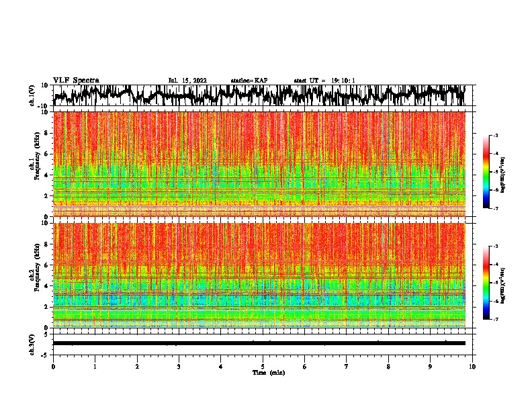Click time axis tick label "0"
Viewport: 532px width, 411px height.
(53, 367)
